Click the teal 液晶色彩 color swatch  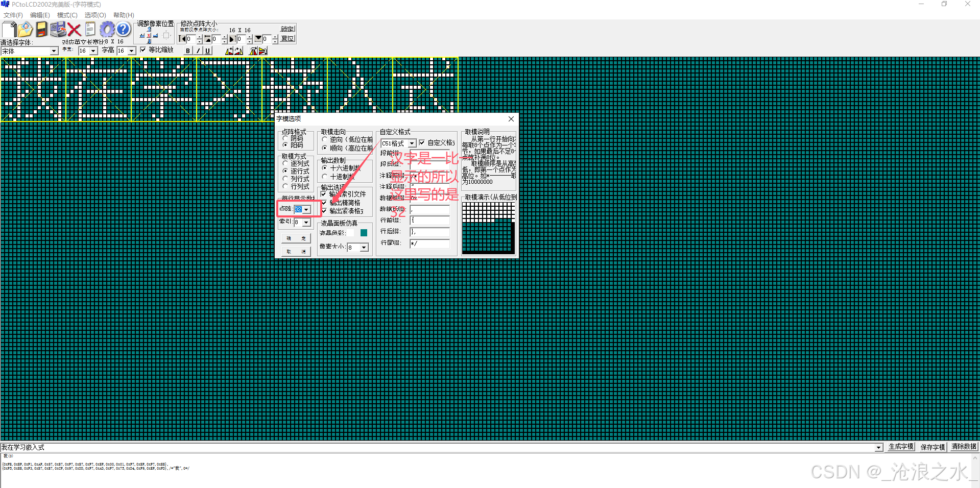click(x=363, y=232)
